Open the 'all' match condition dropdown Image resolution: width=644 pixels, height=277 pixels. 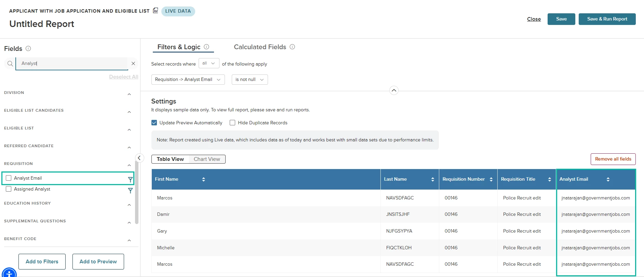209,63
